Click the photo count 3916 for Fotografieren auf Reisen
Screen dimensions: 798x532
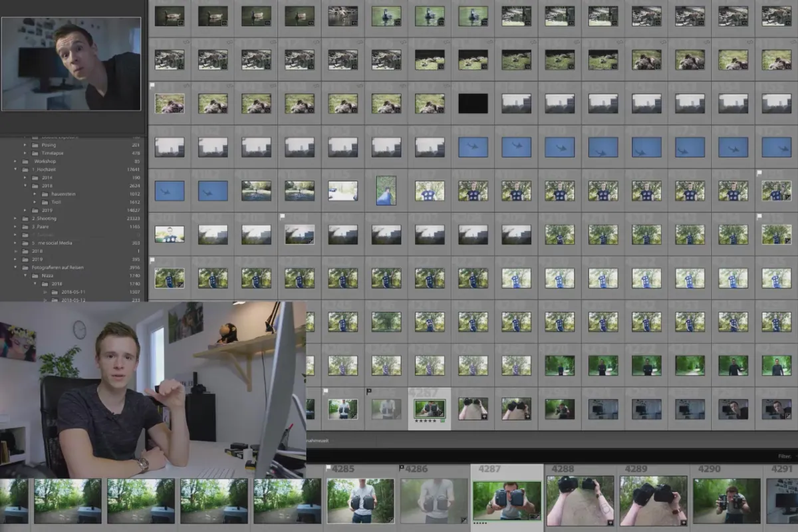[135, 267]
